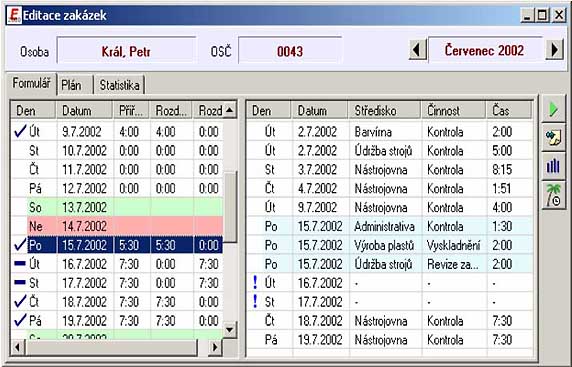Click horizontal scroll right arrow
The width and height of the screenshot is (572, 367).
coord(215,347)
